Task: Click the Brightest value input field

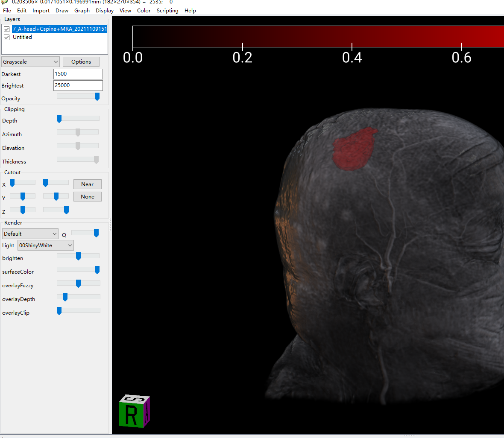Action: [x=78, y=85]
